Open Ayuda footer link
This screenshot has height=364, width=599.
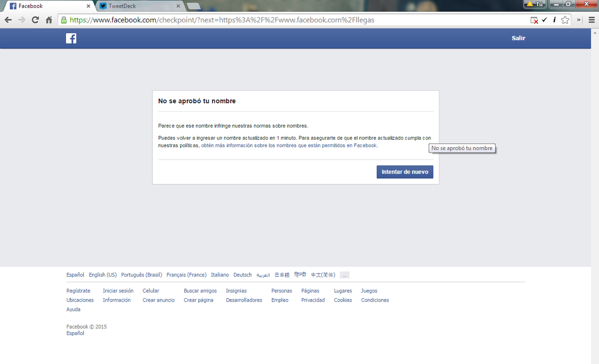73,310
